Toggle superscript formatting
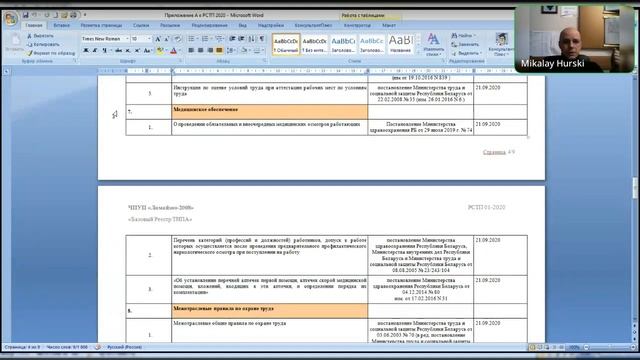Image resolution: width=640 pixels, height=360 pixels. 137,51
